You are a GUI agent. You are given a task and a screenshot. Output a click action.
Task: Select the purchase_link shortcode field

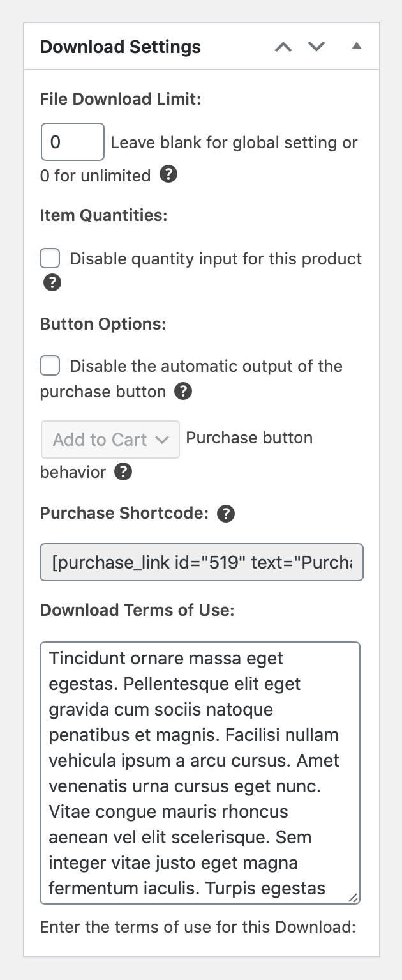pyautogui.click(x=202, y=562)
